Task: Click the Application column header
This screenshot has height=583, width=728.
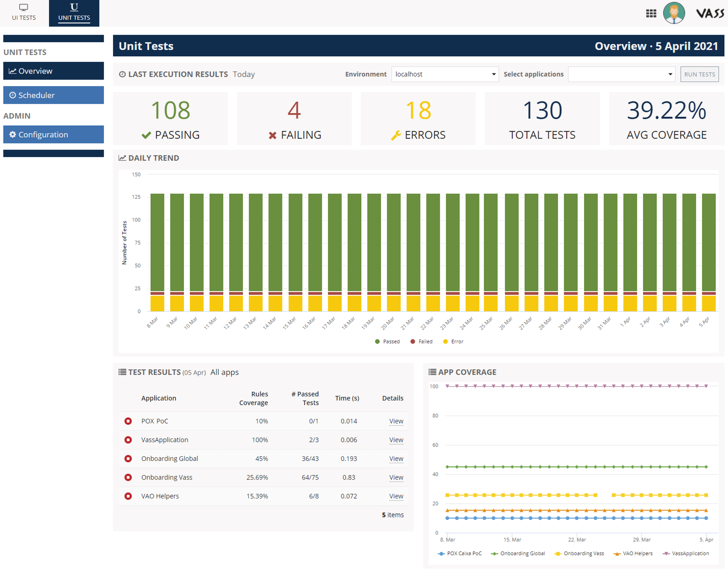Action: [159, 398]
